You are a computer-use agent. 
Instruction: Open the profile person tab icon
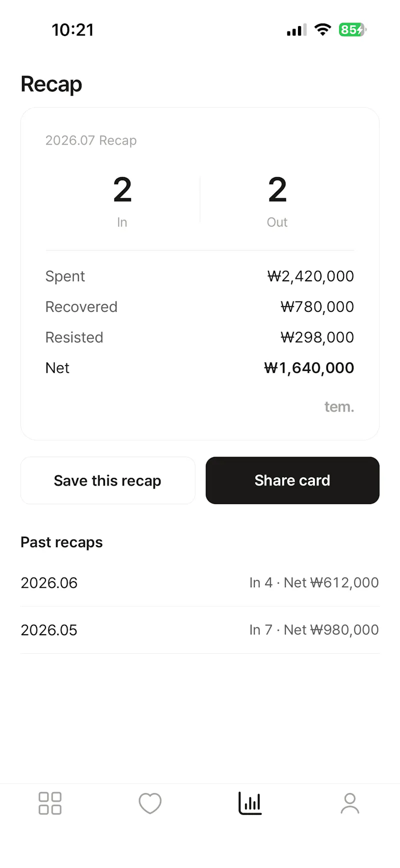point(350,803)
